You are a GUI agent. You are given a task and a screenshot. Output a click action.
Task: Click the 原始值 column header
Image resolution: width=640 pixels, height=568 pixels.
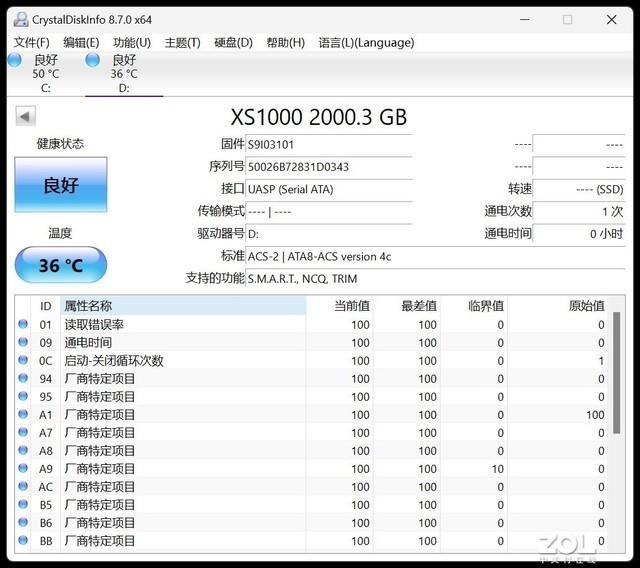(557, 306)
